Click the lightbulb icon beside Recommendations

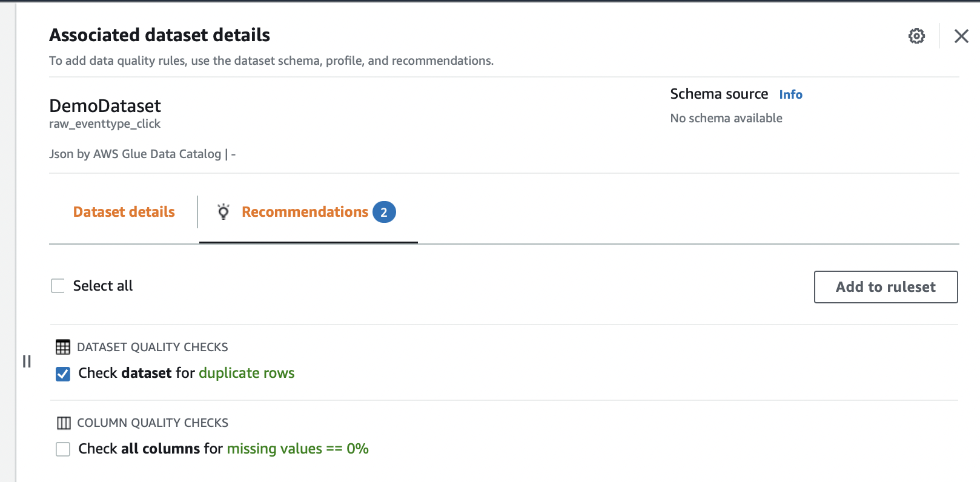(223, 212)
